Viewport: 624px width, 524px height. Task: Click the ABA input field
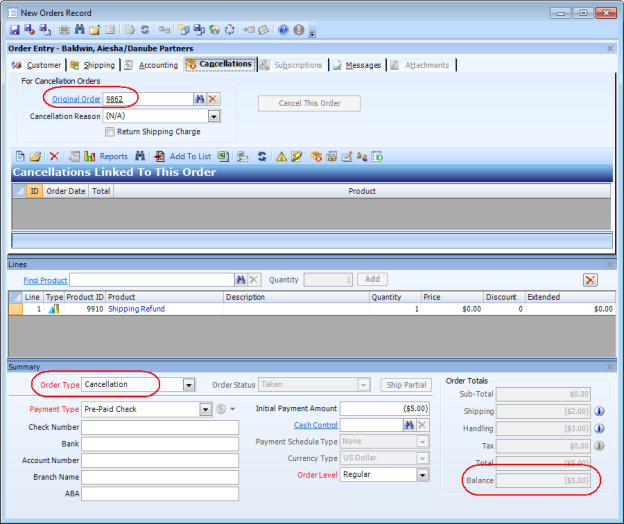pos(160,494)
